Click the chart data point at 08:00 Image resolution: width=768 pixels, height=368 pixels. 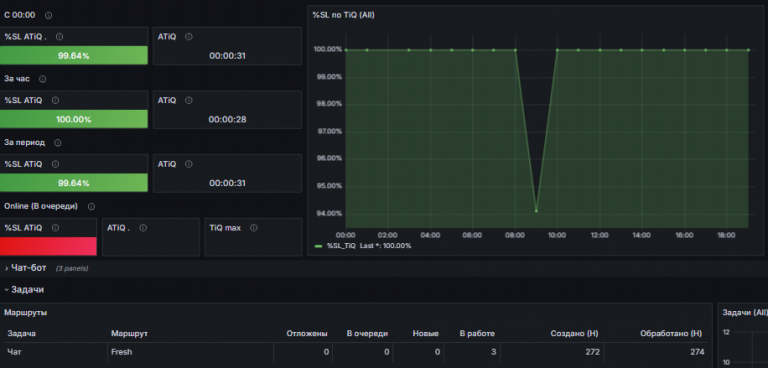coord(515,49)
